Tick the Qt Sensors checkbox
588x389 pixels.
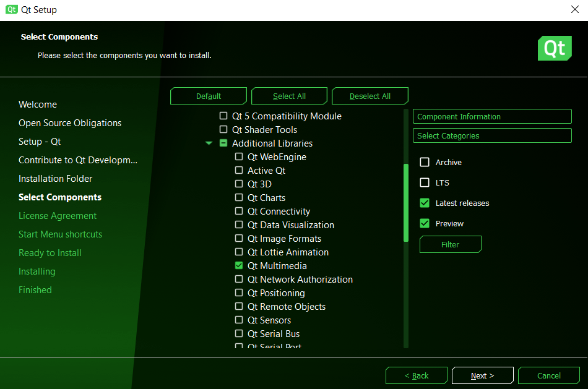239,320
